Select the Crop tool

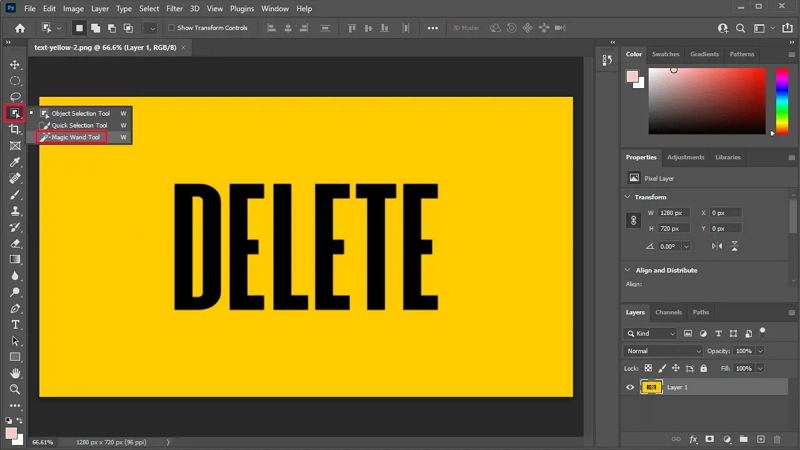[15, 130]
